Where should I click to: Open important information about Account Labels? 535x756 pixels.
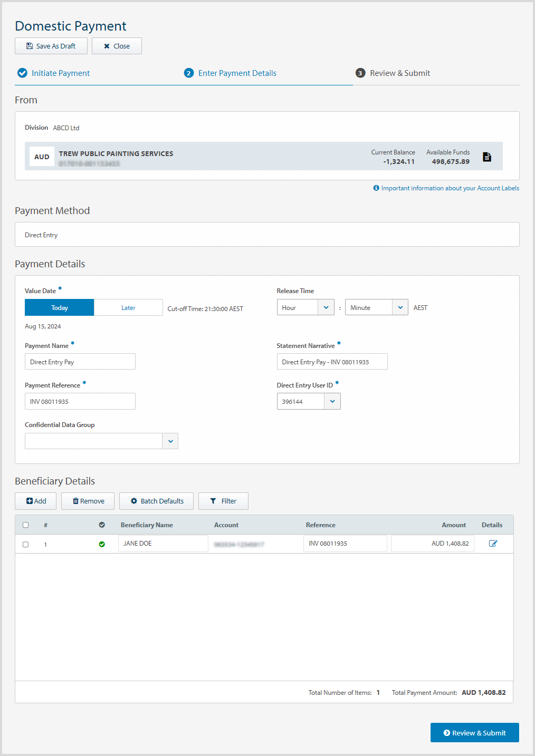pyautogui.click(x=450, y=188)
